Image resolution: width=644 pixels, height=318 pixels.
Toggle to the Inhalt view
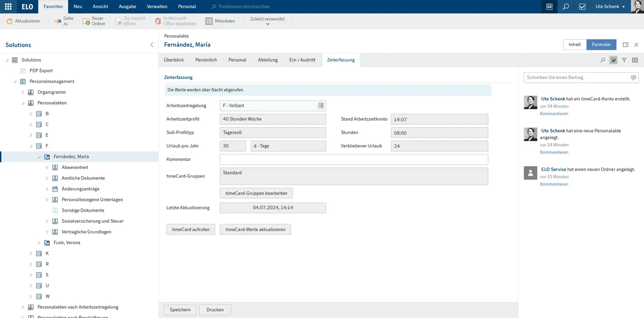coord(575,45)
